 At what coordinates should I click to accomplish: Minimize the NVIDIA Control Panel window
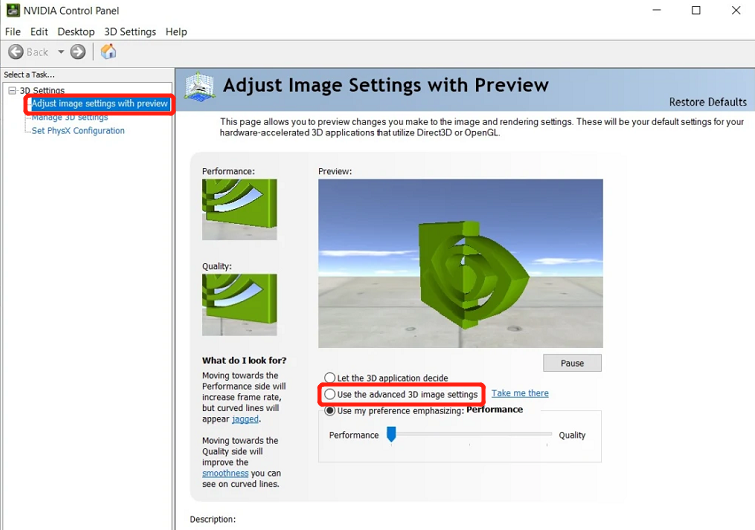657,10
